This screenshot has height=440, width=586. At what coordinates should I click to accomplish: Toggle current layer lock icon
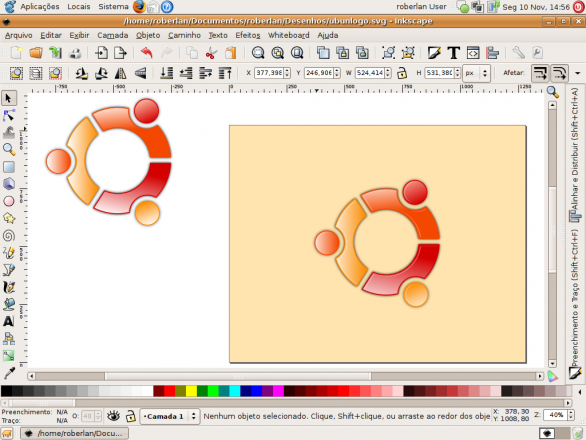(130, 416)
